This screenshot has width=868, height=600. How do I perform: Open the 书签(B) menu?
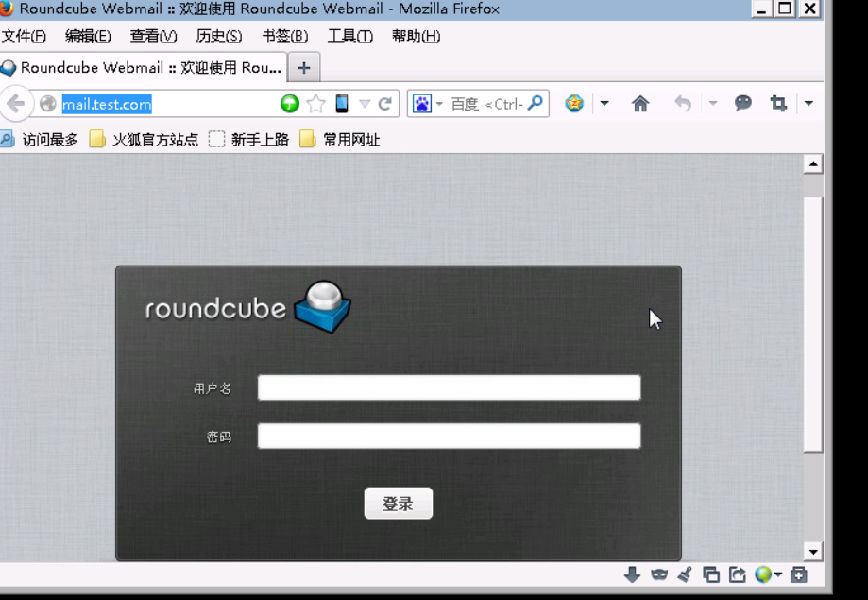pos(284,36)
